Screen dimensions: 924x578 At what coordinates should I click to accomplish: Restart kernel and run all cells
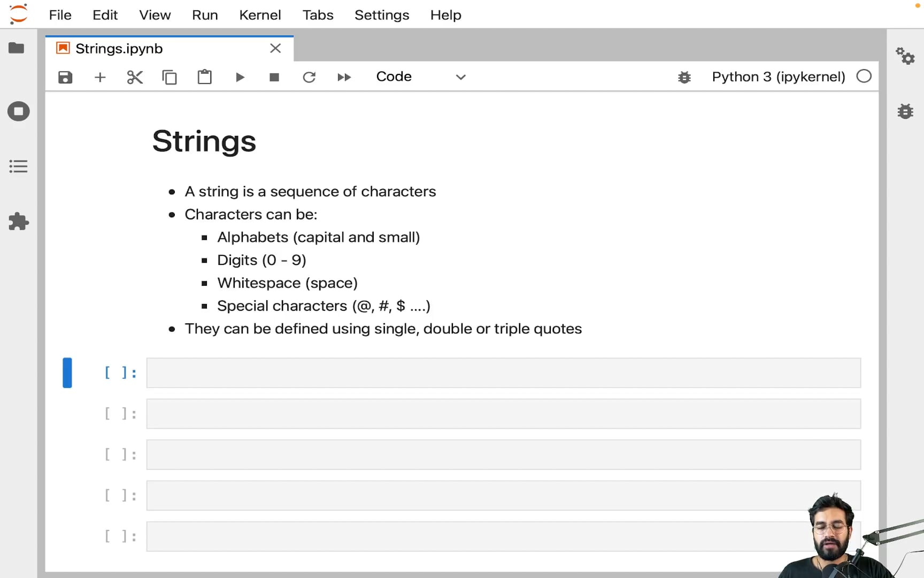(344, 77)
